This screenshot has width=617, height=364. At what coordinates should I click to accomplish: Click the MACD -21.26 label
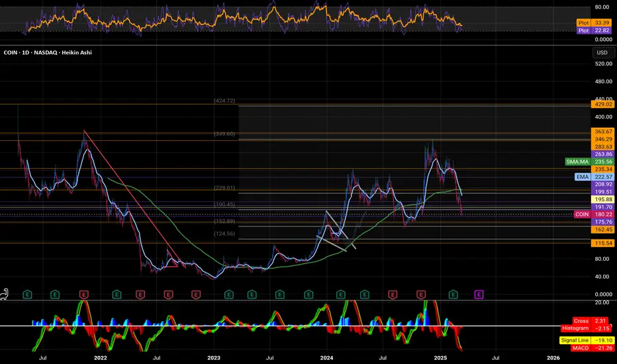tap(593, 348)
